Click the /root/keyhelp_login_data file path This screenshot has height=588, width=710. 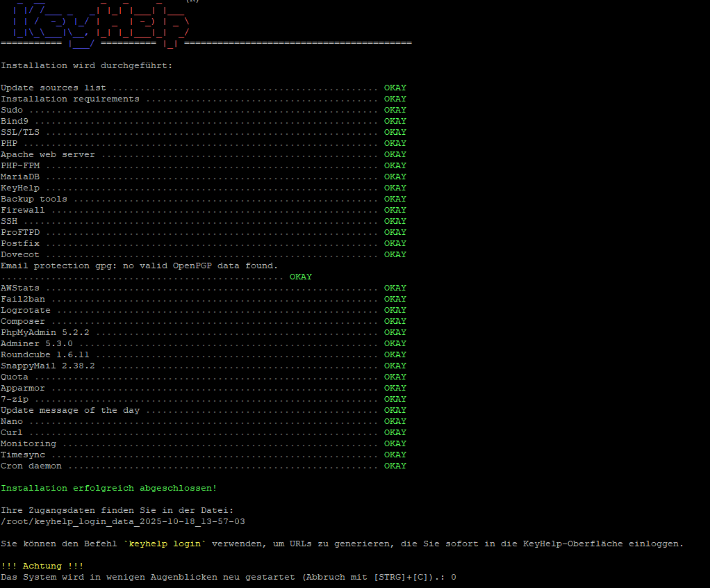122,521
